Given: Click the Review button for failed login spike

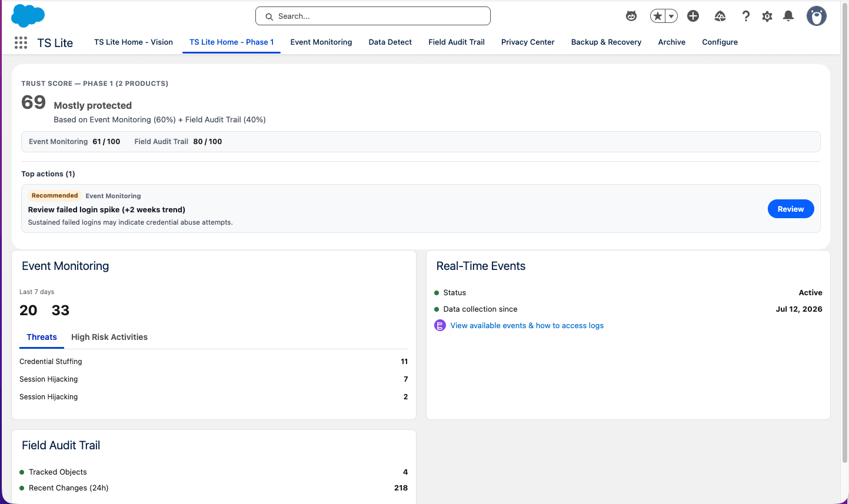Looking at the screenshot, I should pos(791,209).
